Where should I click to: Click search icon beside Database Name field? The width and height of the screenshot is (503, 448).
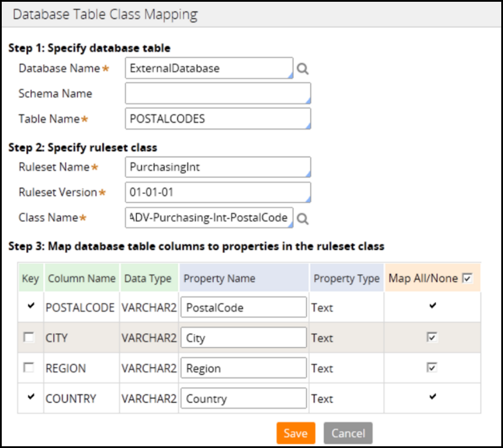(x=302, y=68)
